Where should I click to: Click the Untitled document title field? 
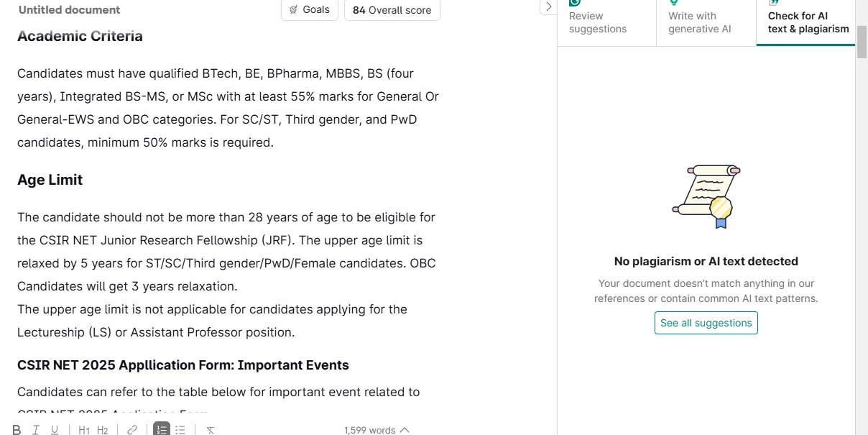69,10
